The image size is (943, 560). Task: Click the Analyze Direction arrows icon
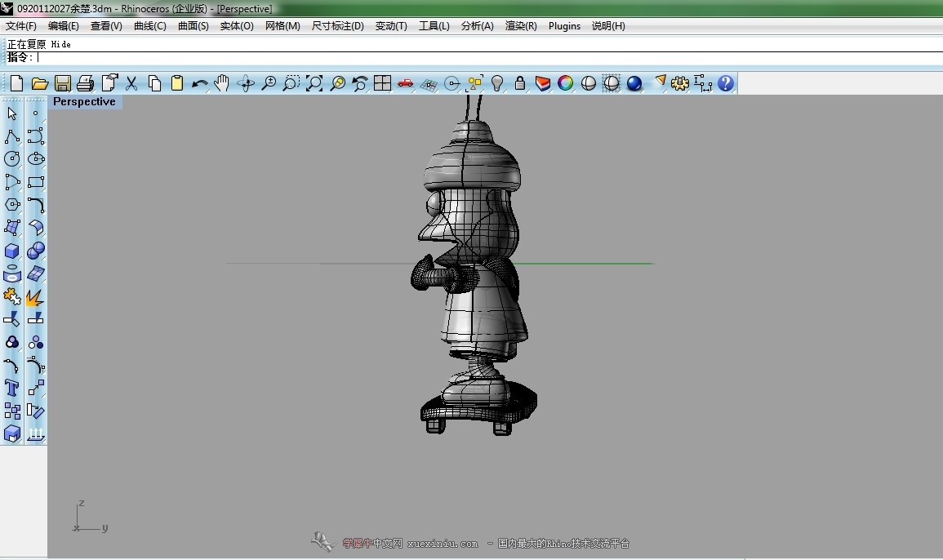pos(35,433)
